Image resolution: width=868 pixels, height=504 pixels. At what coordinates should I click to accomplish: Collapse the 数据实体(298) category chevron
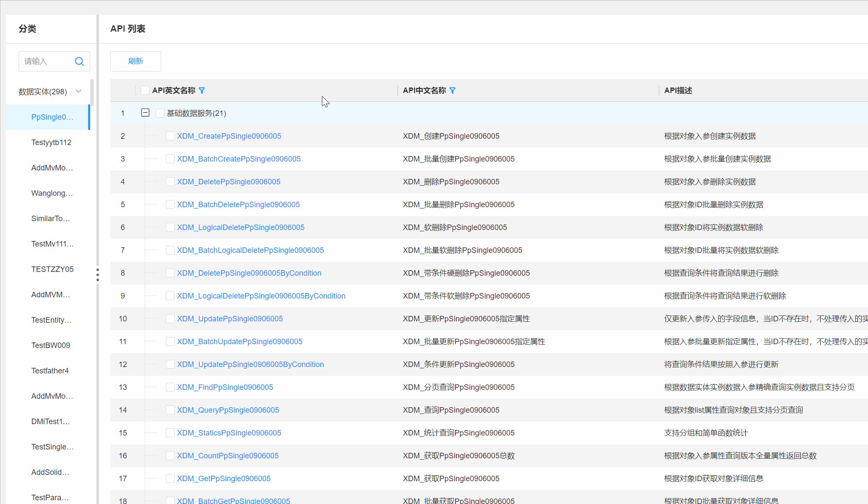79,91
